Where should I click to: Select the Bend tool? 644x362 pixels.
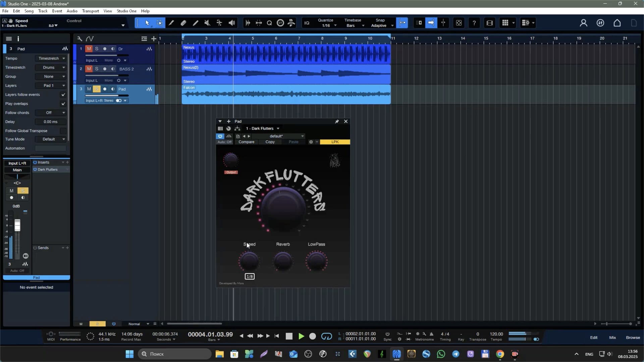click(219, 23)
